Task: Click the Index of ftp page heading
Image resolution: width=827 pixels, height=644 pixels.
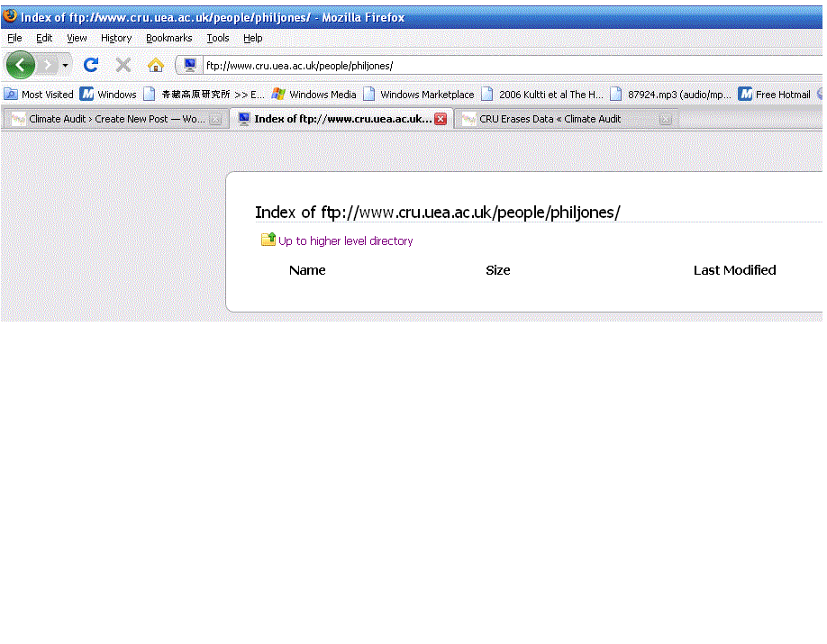Action: coord(438,212)
